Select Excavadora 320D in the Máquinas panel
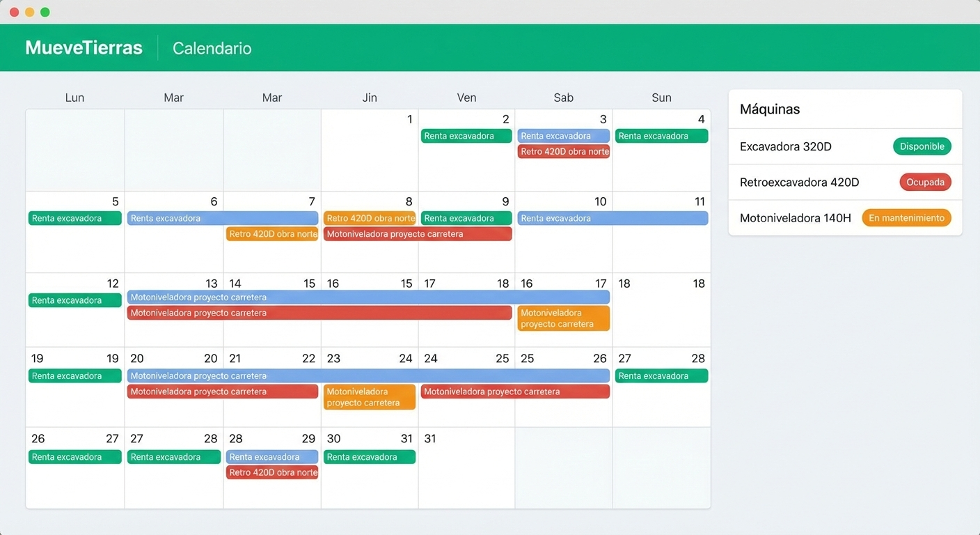Image resolution: width=980 pixels, height=535 pixels. click(x=785, y=146)
